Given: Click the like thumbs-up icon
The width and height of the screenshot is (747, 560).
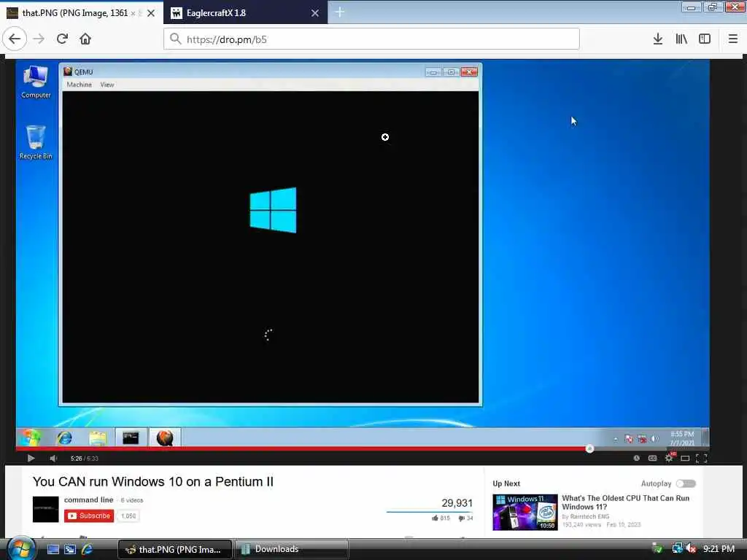Looking at the screenshot, I should pos(435,518).
